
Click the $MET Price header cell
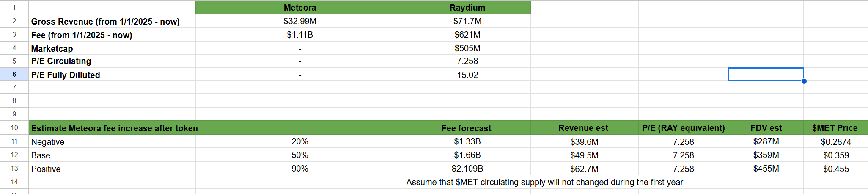coord(835,128)
